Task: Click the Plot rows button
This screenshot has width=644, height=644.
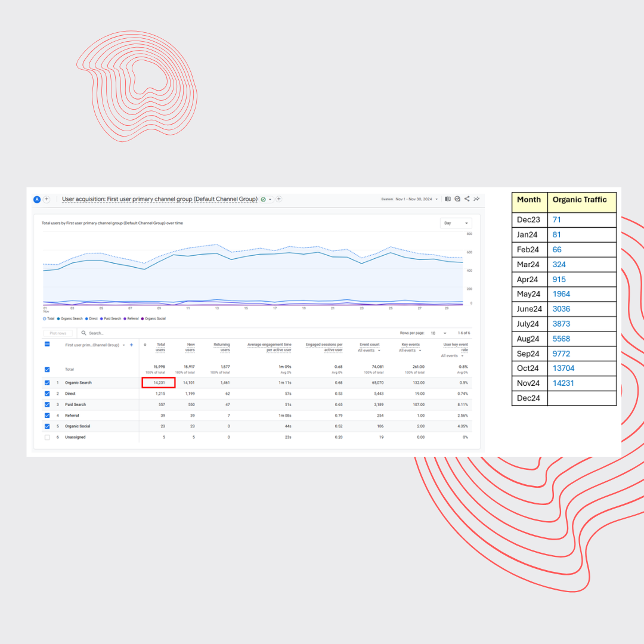Action: pyautogui.click(x=58, y=333)
